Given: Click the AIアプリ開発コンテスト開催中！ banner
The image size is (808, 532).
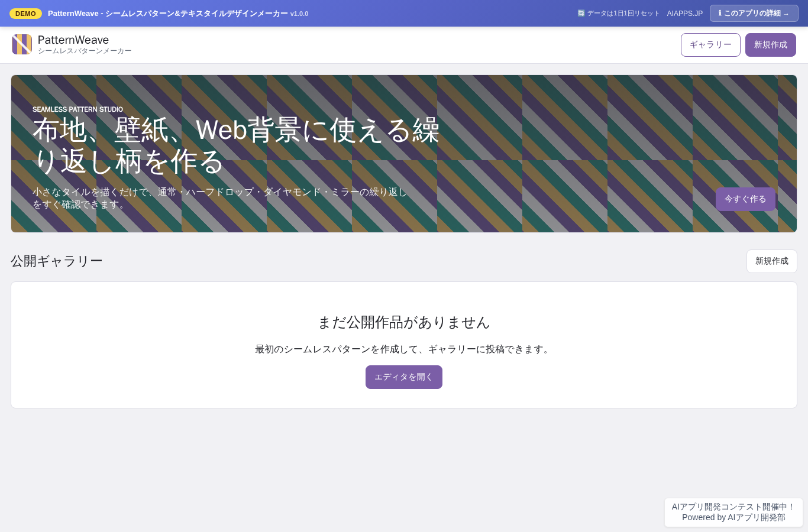Looking at the screenshot, I should [733, 507].
